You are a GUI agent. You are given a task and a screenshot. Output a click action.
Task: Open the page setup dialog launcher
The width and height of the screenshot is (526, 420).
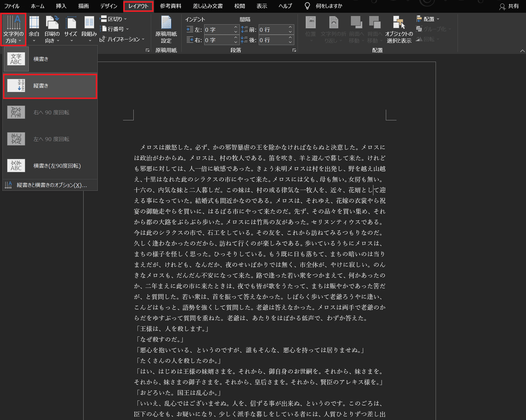pyautogui.click(x=147, y=51)
